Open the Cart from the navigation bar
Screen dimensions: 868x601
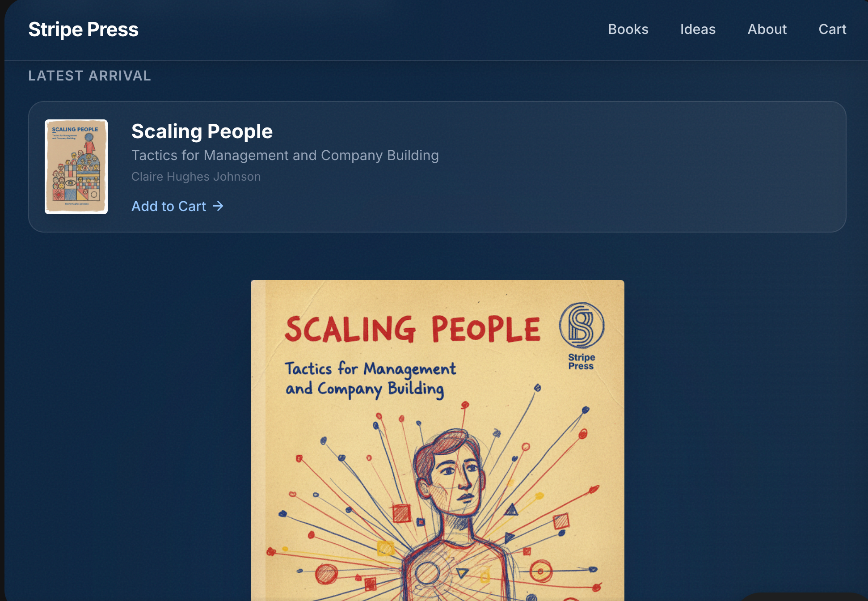tap(832, 29)
